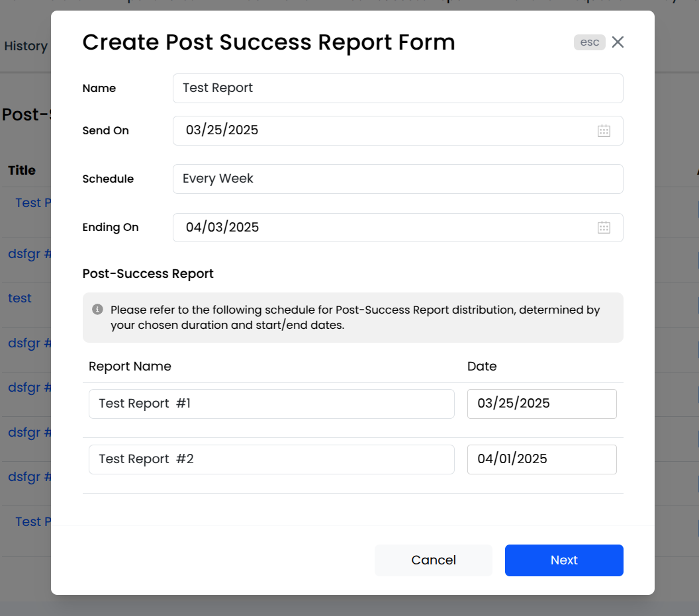
Task: Click the esc badge near the close icon
Action: [589, 42]
